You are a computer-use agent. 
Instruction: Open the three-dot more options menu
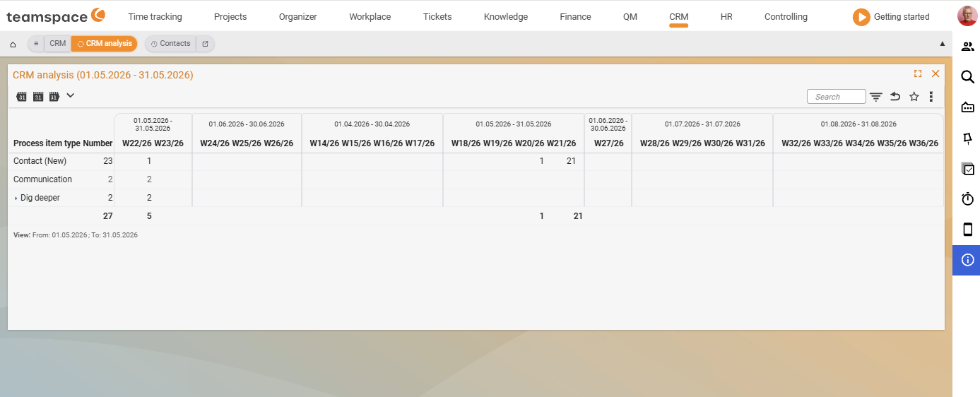tap(931, 97)
